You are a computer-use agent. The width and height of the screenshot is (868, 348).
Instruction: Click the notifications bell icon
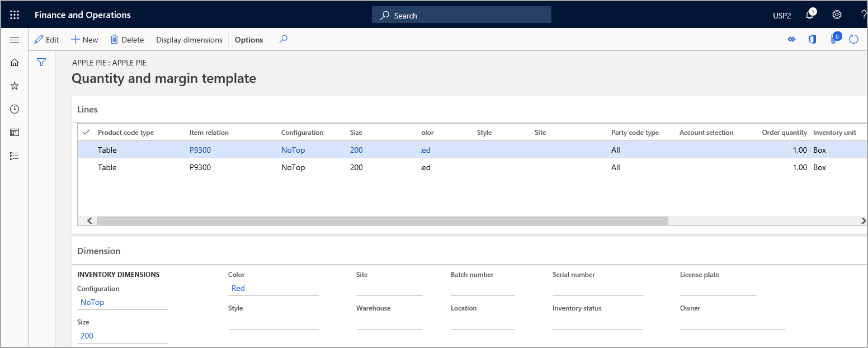pyautogui.click(x=810, y=15)
